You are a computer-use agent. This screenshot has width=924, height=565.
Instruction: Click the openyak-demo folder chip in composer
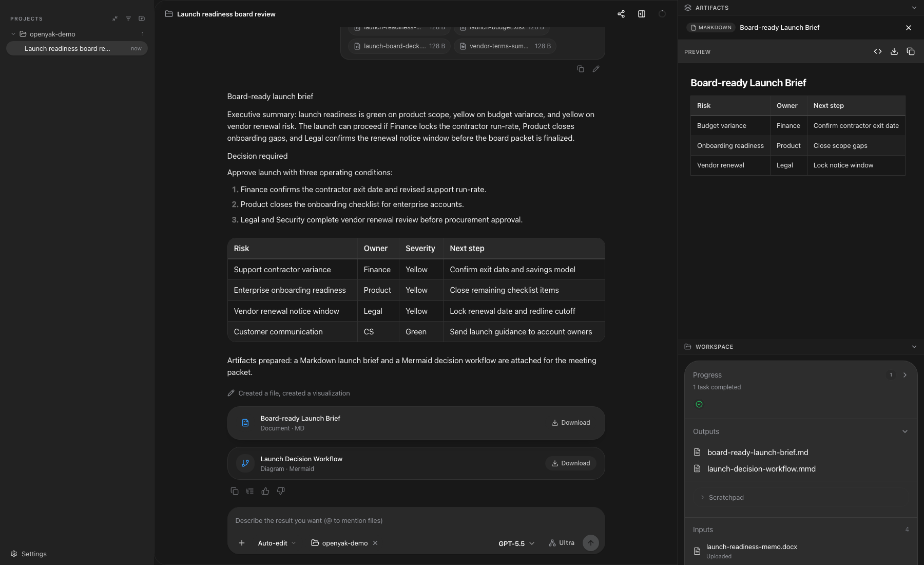pyautogui.click(x=339, y=543)
